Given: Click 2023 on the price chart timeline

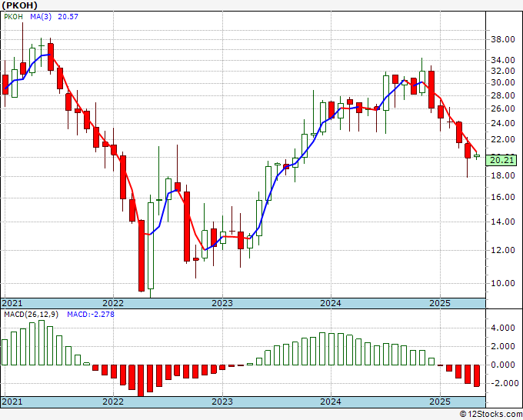Looking at the screenshot, I should [222, 303].
